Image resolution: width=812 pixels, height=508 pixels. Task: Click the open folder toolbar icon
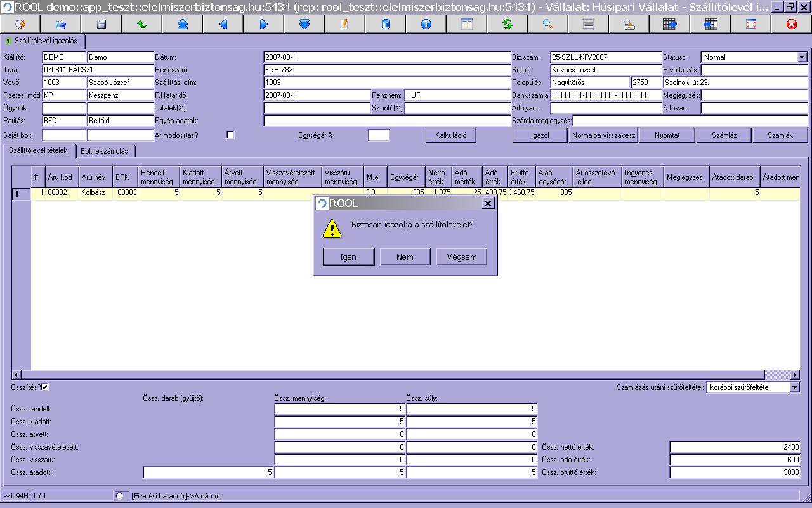(x=61, y=24)
